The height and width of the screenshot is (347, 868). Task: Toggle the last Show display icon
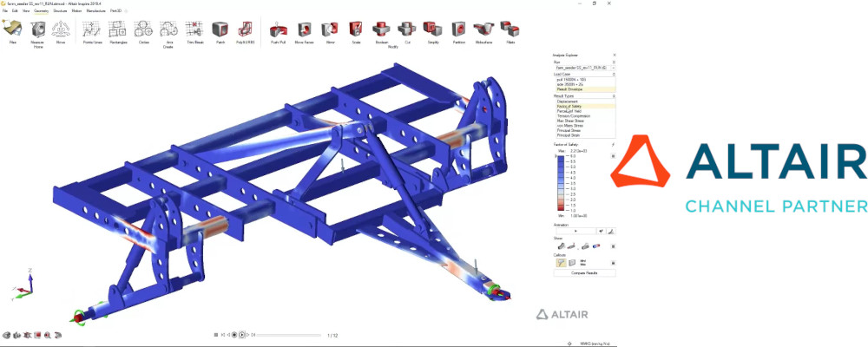(595, 246)
